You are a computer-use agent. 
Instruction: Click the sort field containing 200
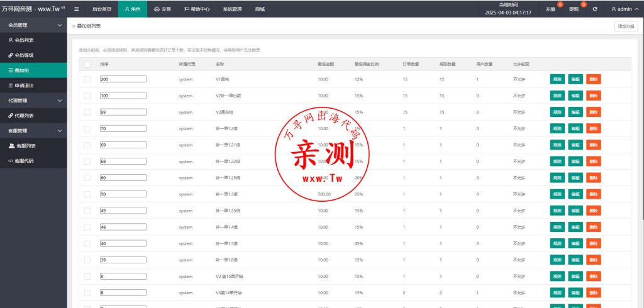[123, 79]
